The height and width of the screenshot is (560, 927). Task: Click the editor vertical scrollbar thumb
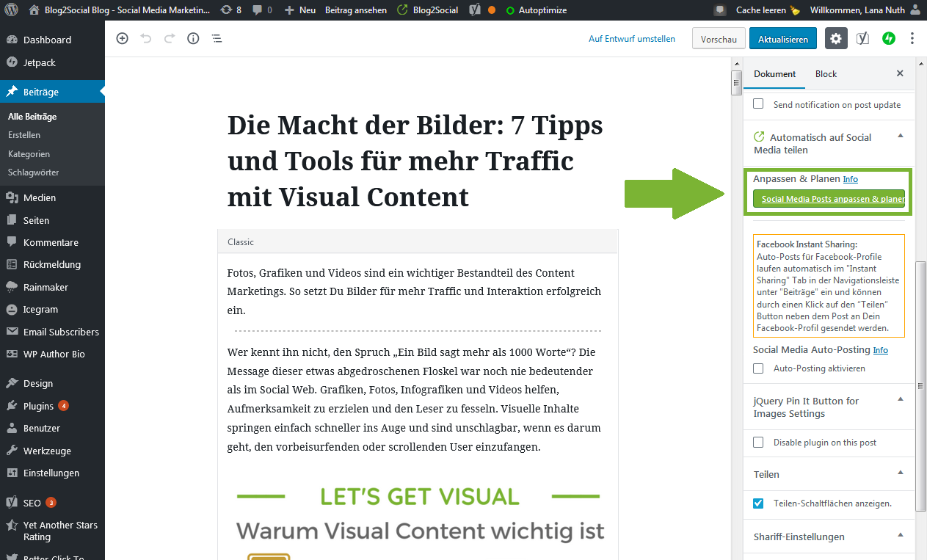click(736, 83)
